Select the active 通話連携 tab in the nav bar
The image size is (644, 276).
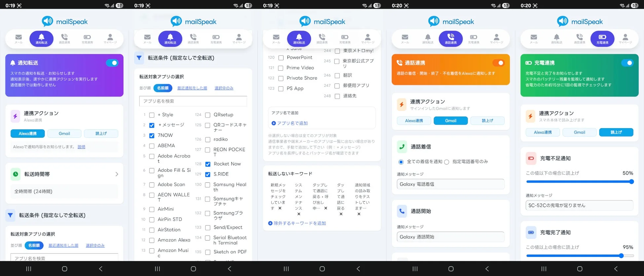[451, 39]
